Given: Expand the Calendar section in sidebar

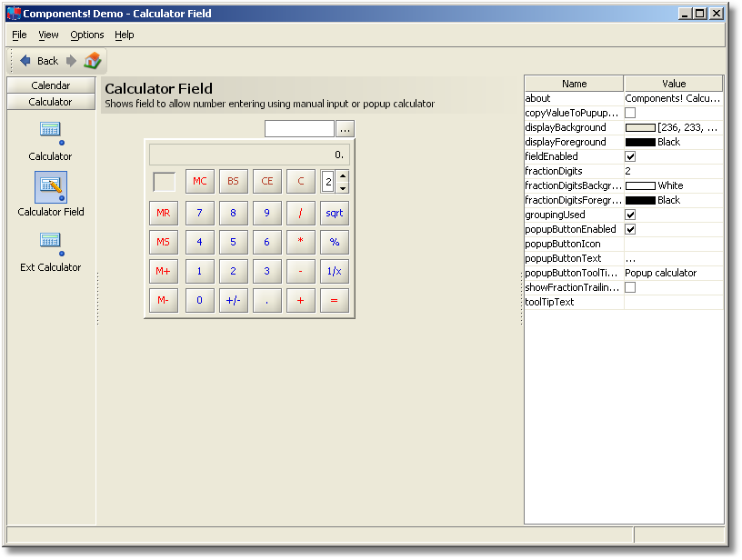Looking at the screenshot, I should (x=51, y=85).
